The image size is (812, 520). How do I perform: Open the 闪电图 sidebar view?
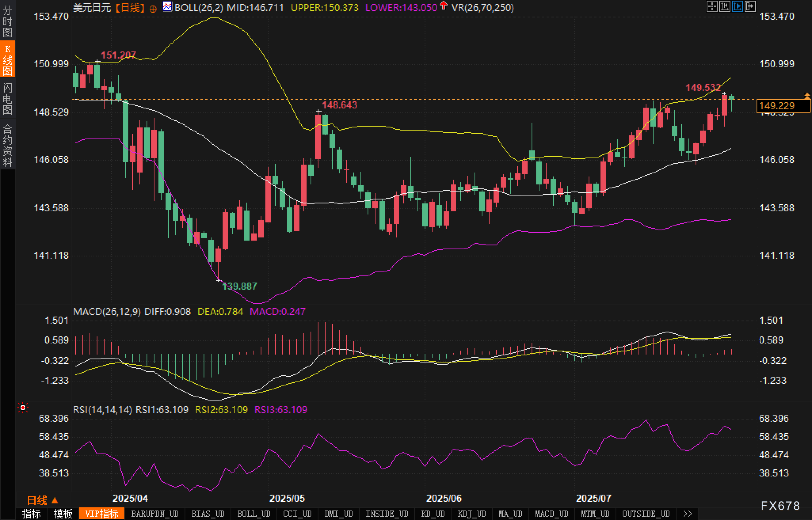pyautogui.click(x=8, y=99)
